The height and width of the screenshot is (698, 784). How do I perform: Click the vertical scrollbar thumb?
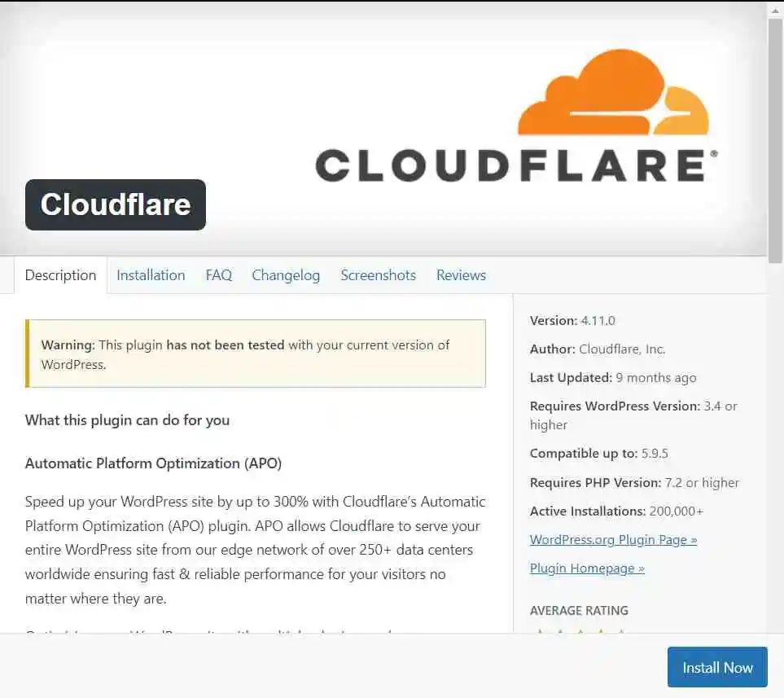pyautogui.click(x=776, y=140)
